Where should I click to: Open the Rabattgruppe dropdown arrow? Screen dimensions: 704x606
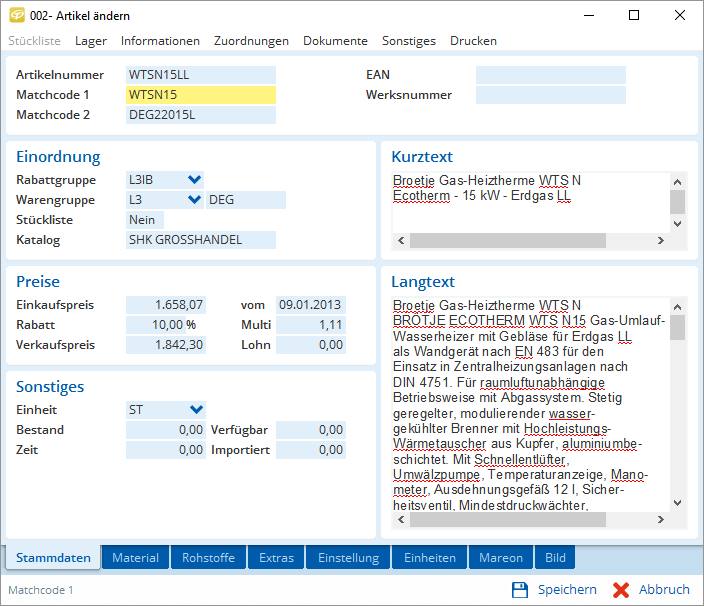click(x=194, y=180)
